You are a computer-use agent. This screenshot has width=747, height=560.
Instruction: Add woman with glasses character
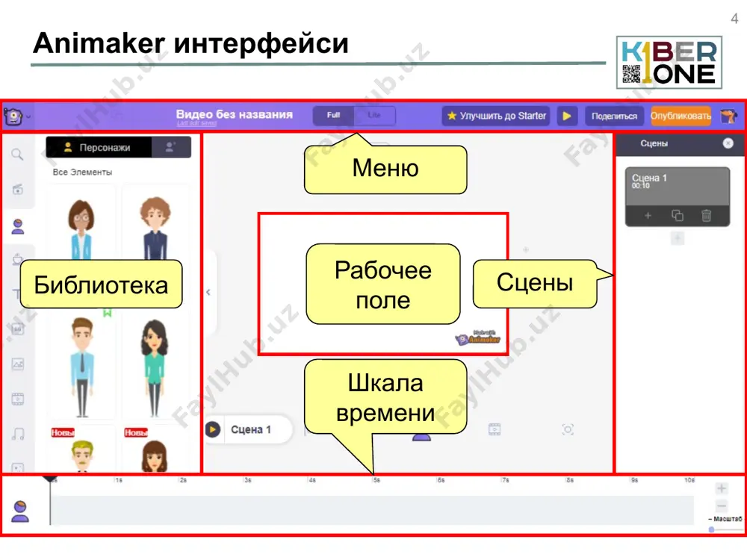pyautogui.click(x=81, y=229)
